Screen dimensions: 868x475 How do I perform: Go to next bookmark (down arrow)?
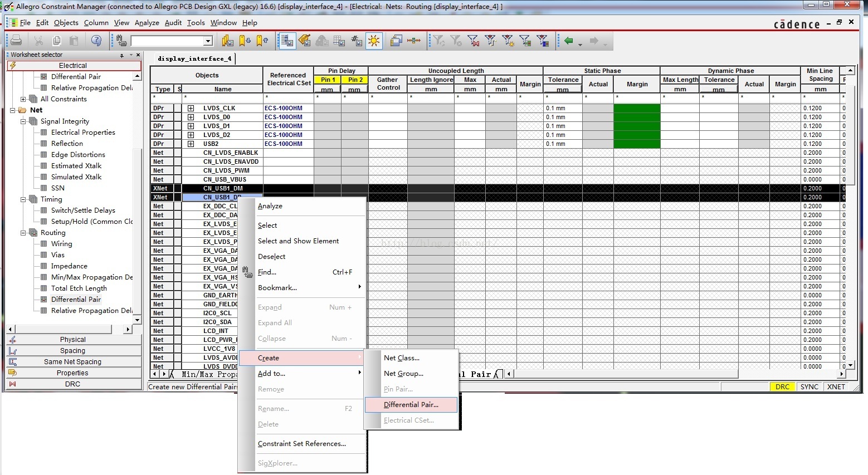click(x=245, y=41)
